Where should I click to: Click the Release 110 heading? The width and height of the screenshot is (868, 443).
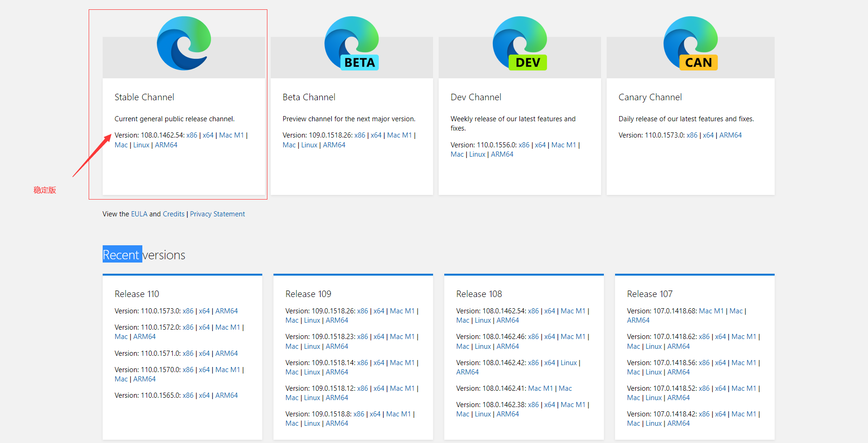coord(137,294)
